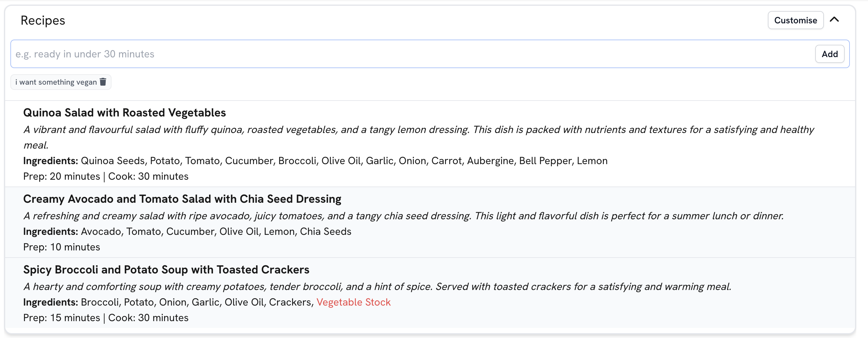Click the Avocado Salad ingredients list

pyautogui.click(x=216, y=231)
